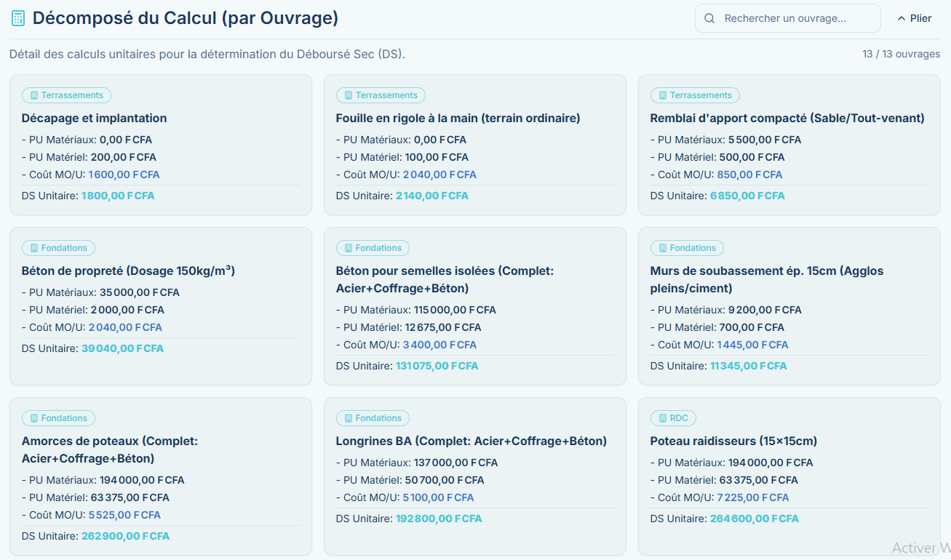Click Coût MO/U value 5 100,00 F CFA
The width and height of the screenshot is (951, 560).
(x=438, y=497)
